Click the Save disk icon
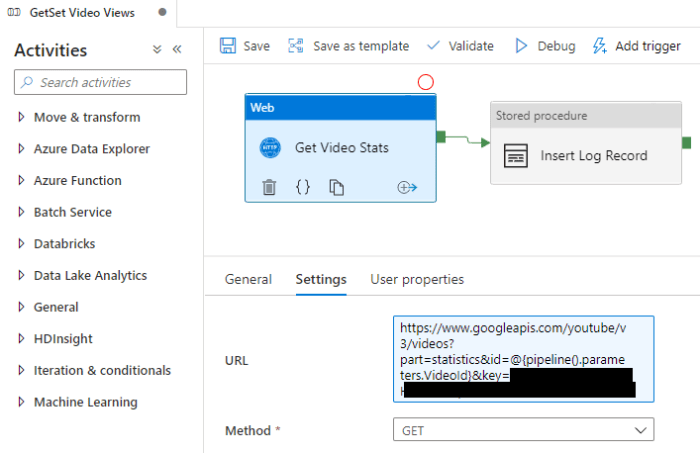The image size is (700, 453). 228,46
